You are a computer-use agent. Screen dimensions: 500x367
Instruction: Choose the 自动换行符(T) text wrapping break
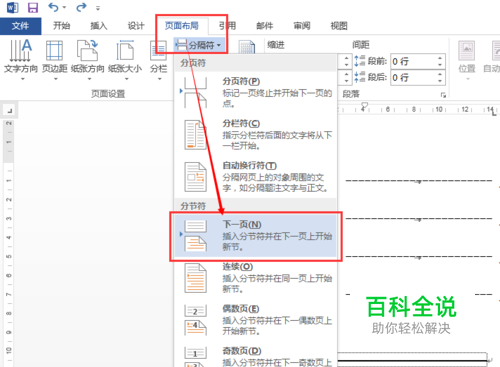click(x=255, y=177)
